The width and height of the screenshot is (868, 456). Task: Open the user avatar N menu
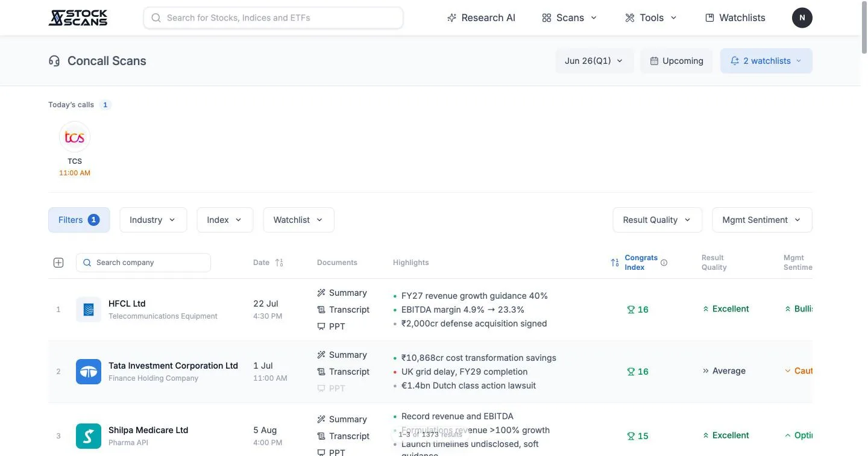(x=802, y=17)
